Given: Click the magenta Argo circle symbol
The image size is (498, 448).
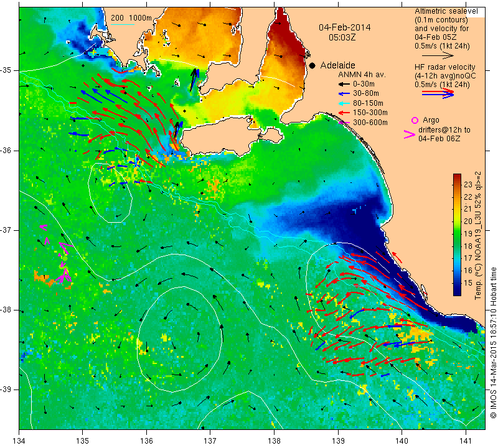Looking at the screenshot, I should (x=415, y=120).
